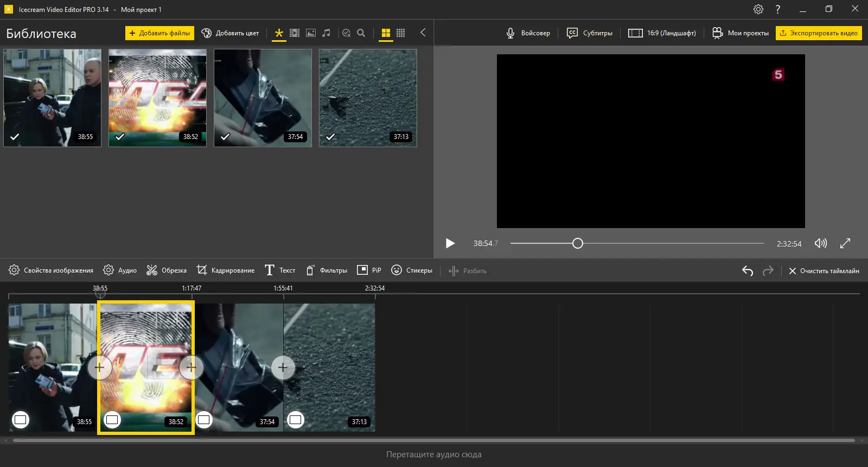Screen dimensions: 868x467
Task: Click the preview playback seek slider handle
Action: [578, 243]
